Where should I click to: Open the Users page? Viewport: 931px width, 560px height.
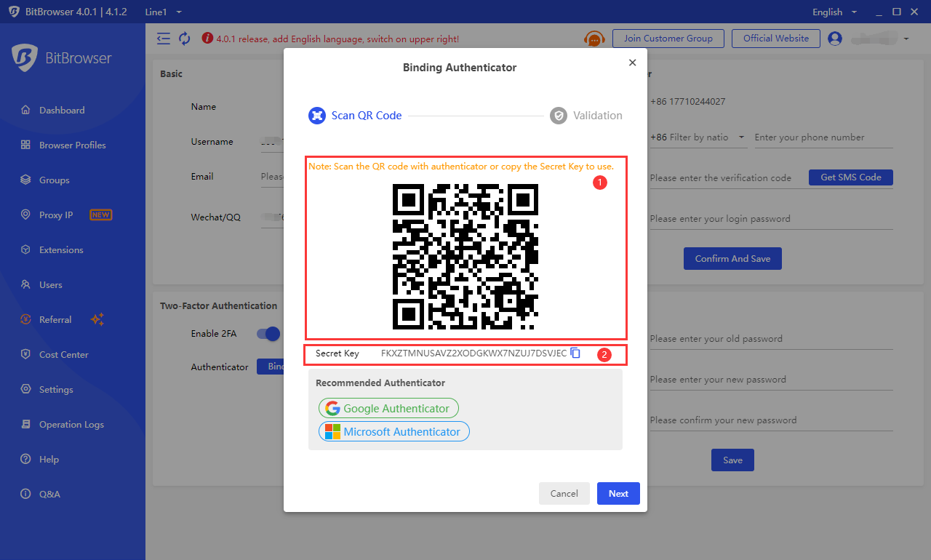click(x=50, y=284)
